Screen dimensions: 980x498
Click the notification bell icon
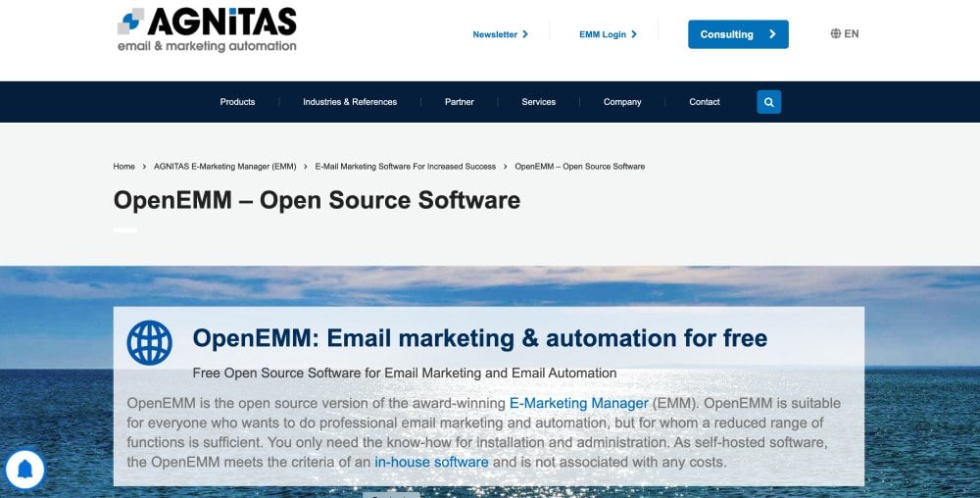click(x=25, y=470)
